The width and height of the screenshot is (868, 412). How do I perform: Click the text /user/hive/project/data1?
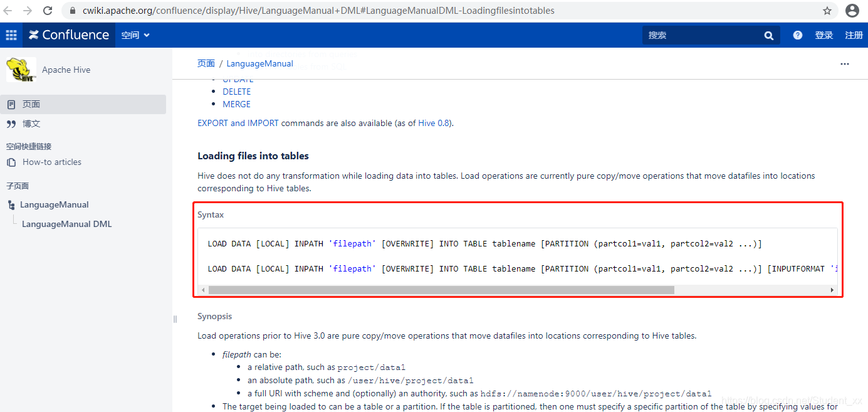pos(410,380)
